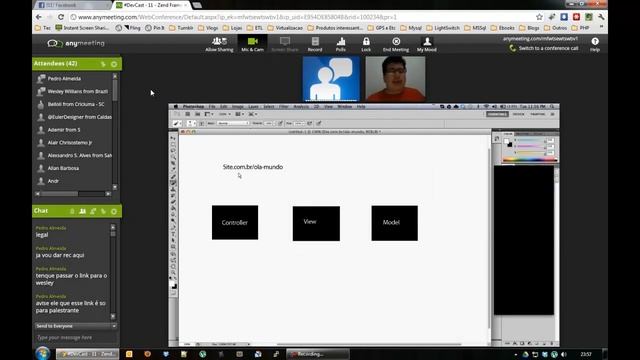Viewport: 640px width, 360px height.
Task: Open Photoshop File menu
Action: click(212, 107)
